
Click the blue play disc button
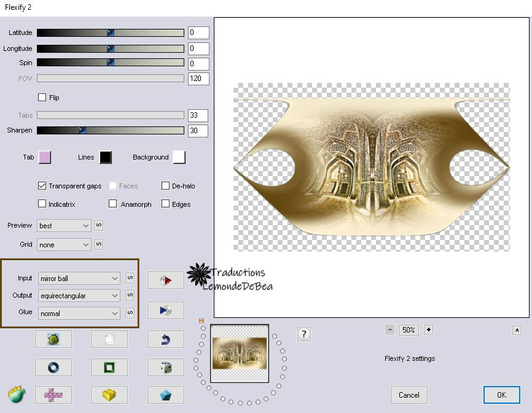(166, 310)
